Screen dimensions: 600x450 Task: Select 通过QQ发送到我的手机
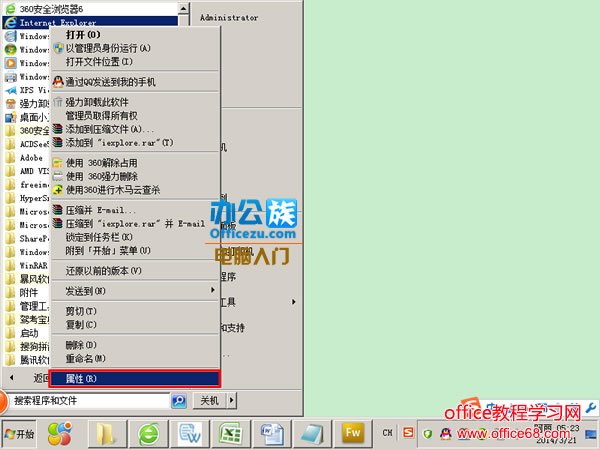point(135,82)
